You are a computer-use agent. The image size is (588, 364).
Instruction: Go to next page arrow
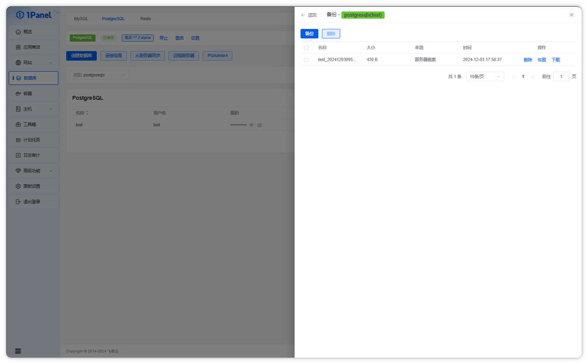(532, 77)
